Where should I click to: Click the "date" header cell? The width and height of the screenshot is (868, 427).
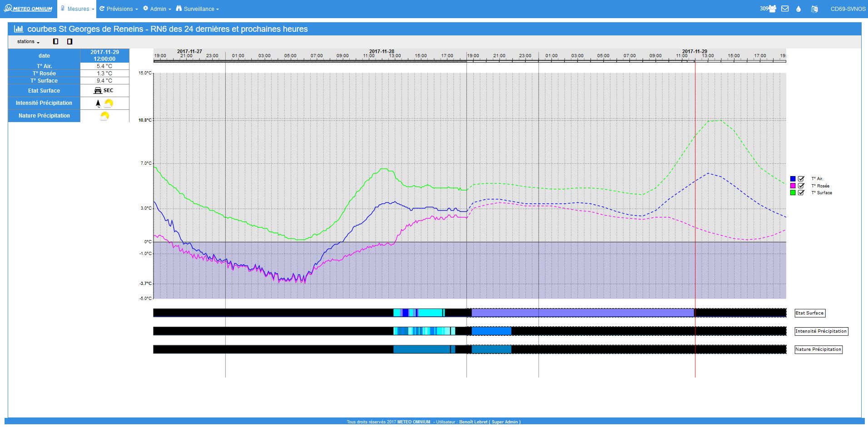point(44,55)
